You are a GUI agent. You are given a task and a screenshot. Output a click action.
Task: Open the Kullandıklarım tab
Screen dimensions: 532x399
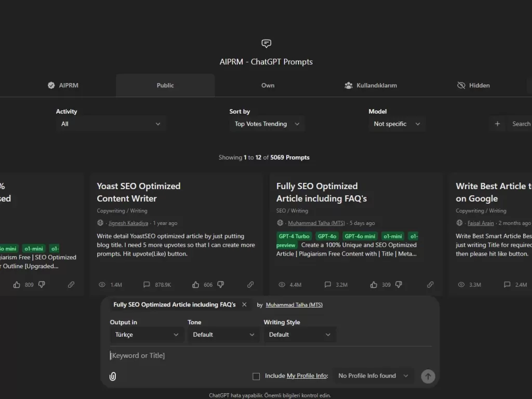370,86
